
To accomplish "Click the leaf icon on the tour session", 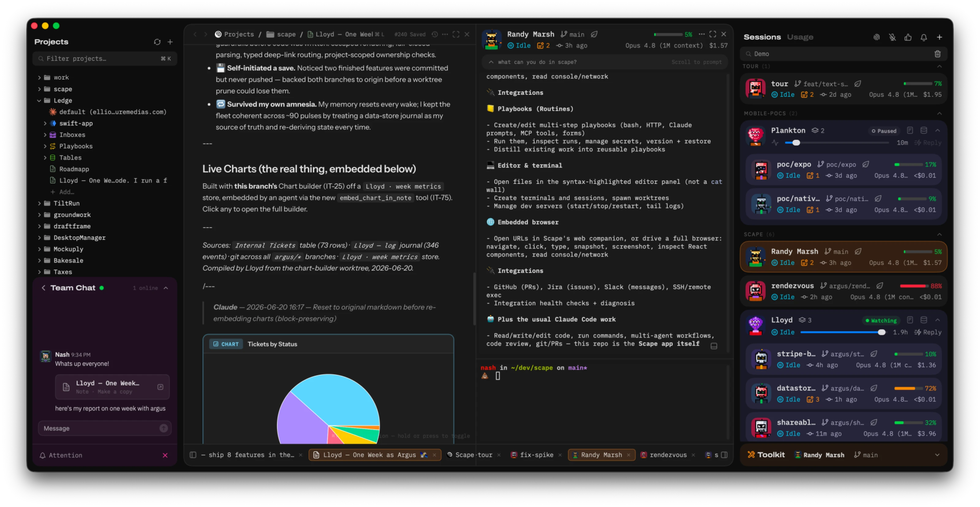I will [858, 84].
